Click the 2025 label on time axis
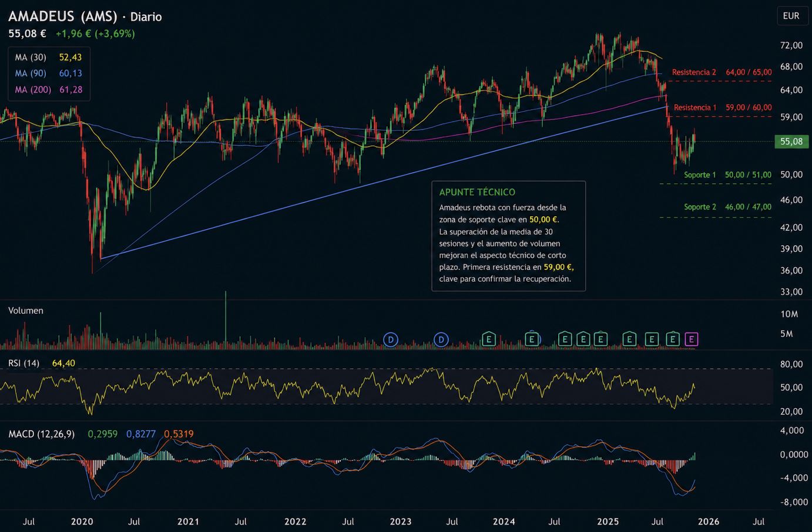The image size is (812, 532). (x=608, y=521)
